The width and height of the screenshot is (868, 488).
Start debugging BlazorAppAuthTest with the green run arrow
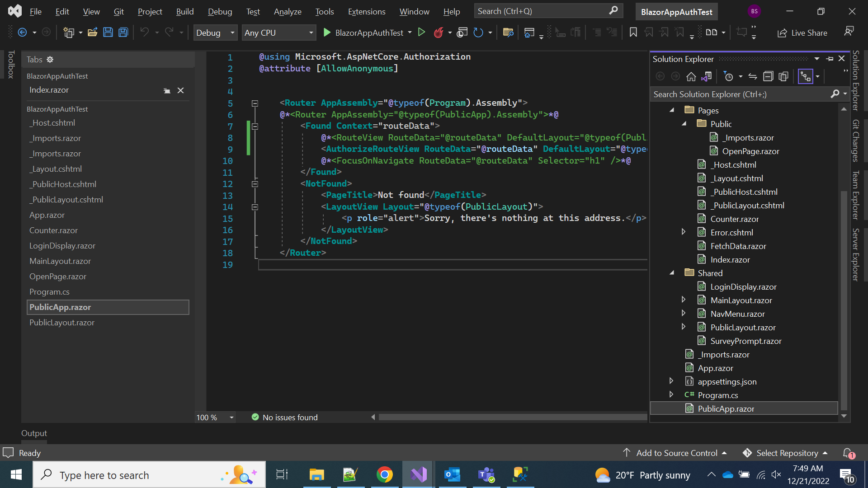[327, 33]
